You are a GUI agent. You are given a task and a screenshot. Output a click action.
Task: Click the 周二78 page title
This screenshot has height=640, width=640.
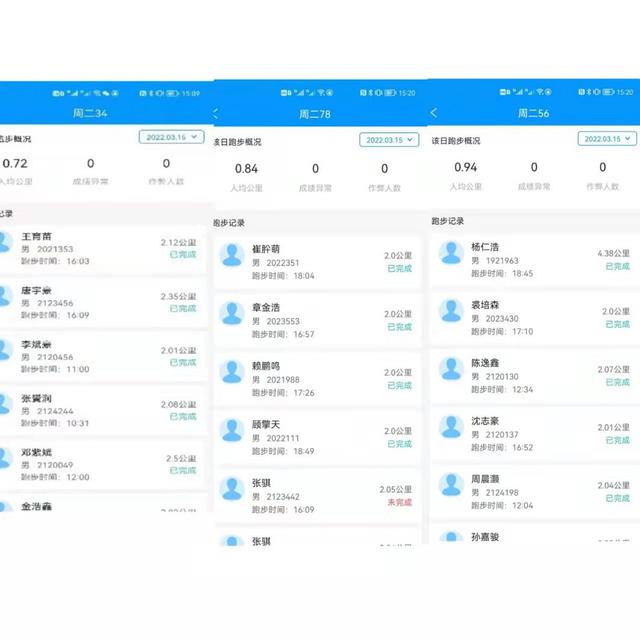pos(315,115)
